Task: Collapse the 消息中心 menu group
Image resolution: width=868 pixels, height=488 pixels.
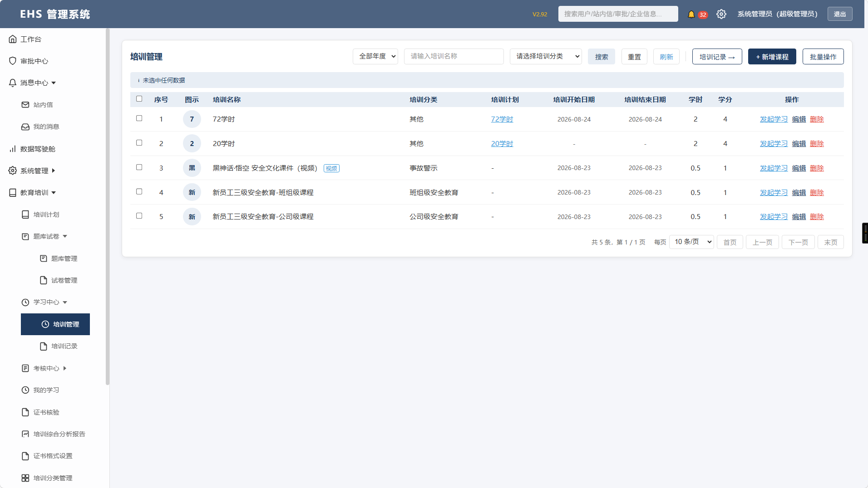Action: click(54, 83)
